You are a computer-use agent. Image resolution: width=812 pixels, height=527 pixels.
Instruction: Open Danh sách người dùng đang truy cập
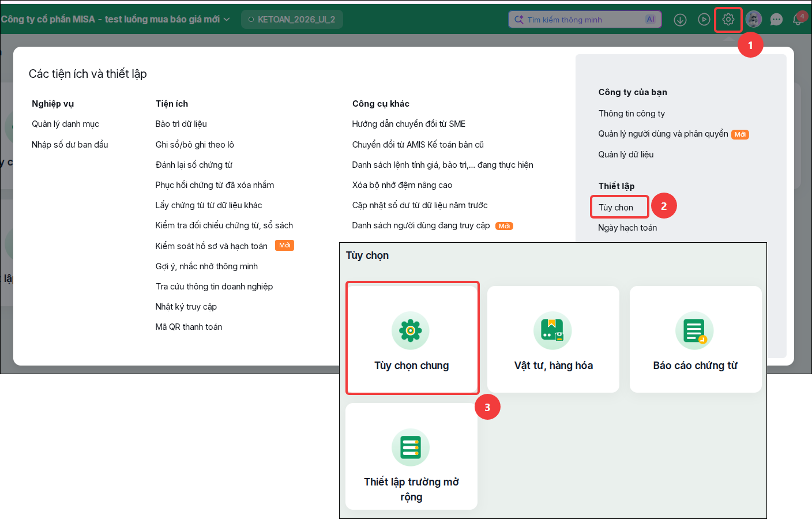coord(420,225)
